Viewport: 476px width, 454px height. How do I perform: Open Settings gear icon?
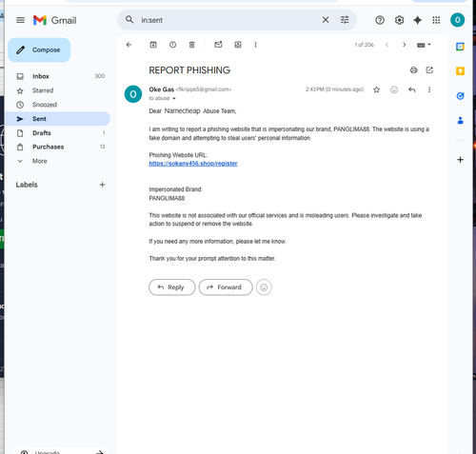(399, 20)
